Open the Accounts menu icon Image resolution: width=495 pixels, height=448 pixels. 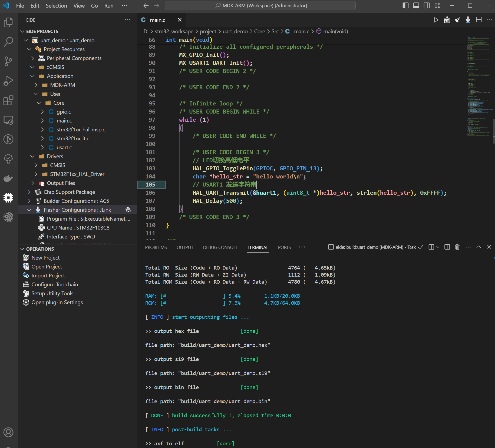[x=8, y=432]
